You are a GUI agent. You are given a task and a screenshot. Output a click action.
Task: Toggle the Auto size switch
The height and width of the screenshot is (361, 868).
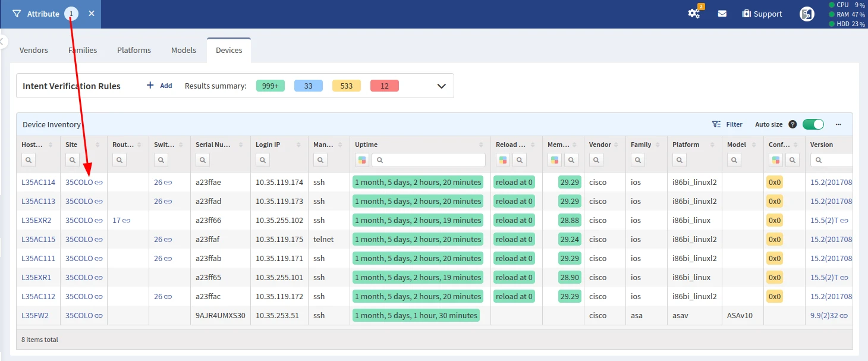813,124
